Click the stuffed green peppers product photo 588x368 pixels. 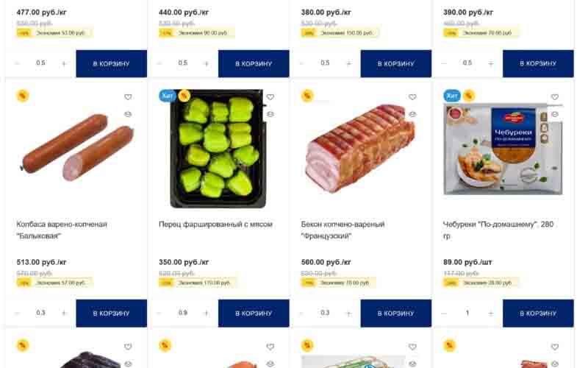click(216, 149)
